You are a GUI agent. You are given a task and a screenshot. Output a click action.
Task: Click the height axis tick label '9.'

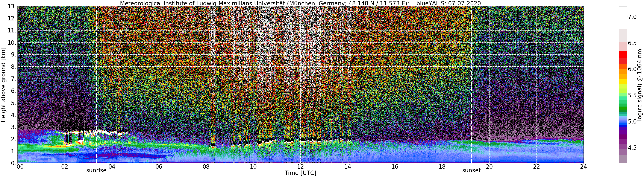pos(13,55)
